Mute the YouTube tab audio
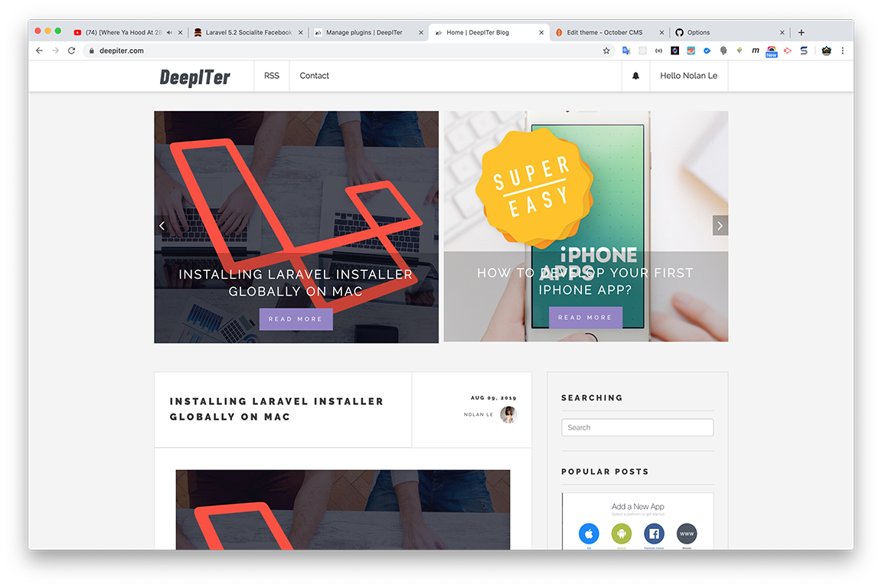The image size is (882, 588). (169, 33)
